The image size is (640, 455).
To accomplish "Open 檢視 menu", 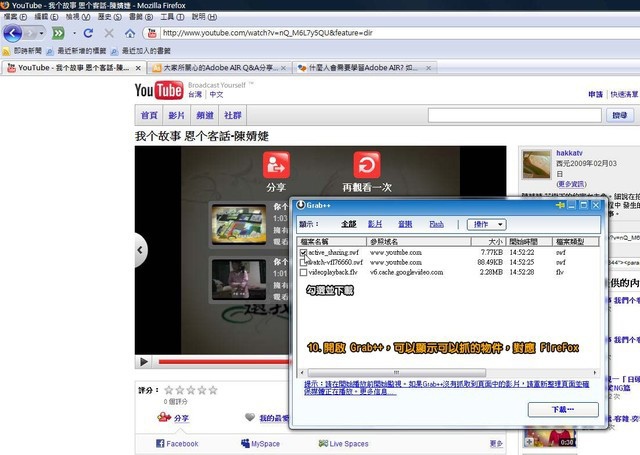I will pyautogui.click(x=78, y=17).
